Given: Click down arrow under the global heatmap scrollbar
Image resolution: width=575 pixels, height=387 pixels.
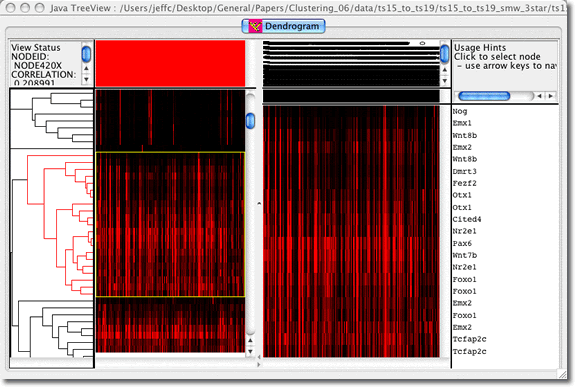Looking at the screenshot, I should [x=250, y=351].
